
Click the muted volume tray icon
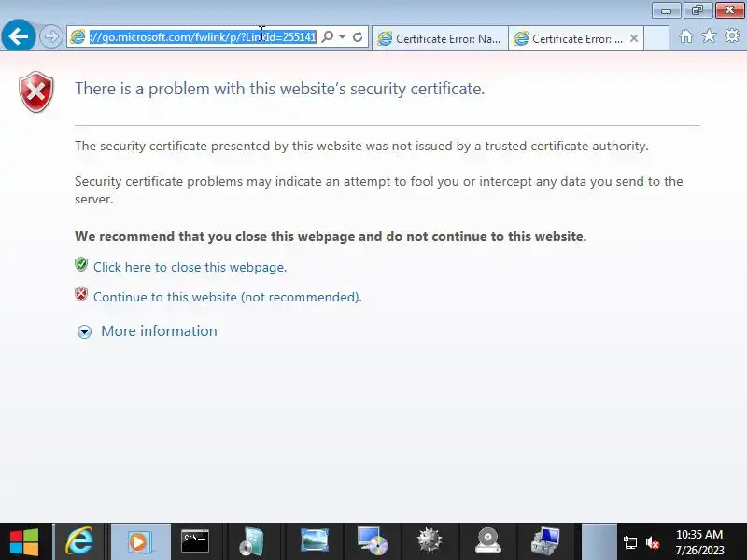tap(653, 542)
